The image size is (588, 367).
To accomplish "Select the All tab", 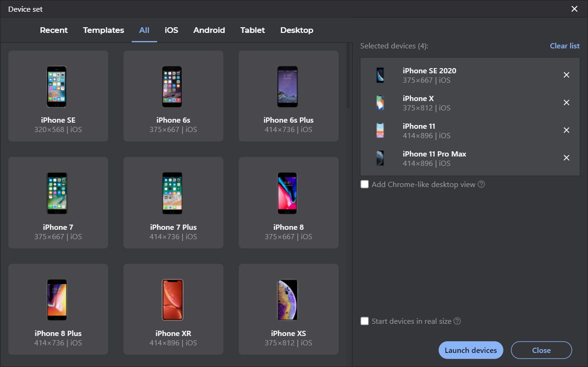I will tap(144, 30).
